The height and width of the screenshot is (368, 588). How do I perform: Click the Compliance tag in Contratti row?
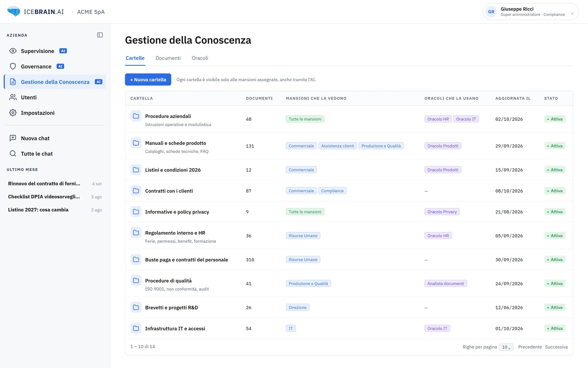(x=332, y=191)
